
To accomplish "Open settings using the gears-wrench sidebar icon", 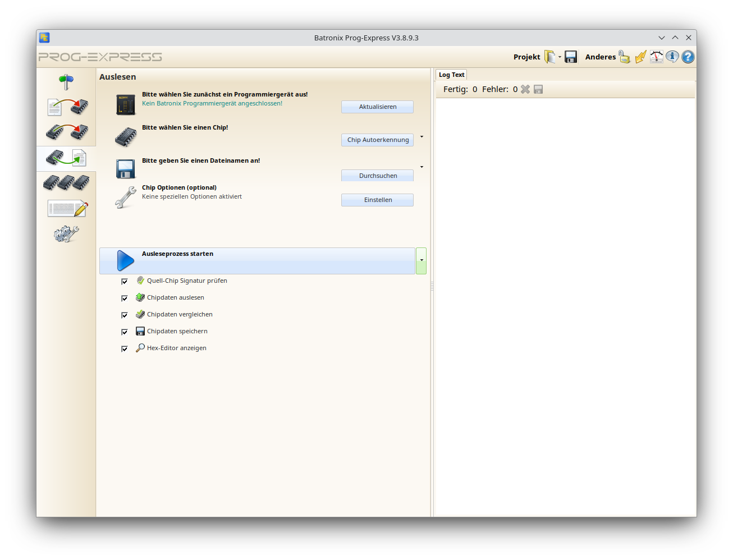I will click(x=66, y=233).
